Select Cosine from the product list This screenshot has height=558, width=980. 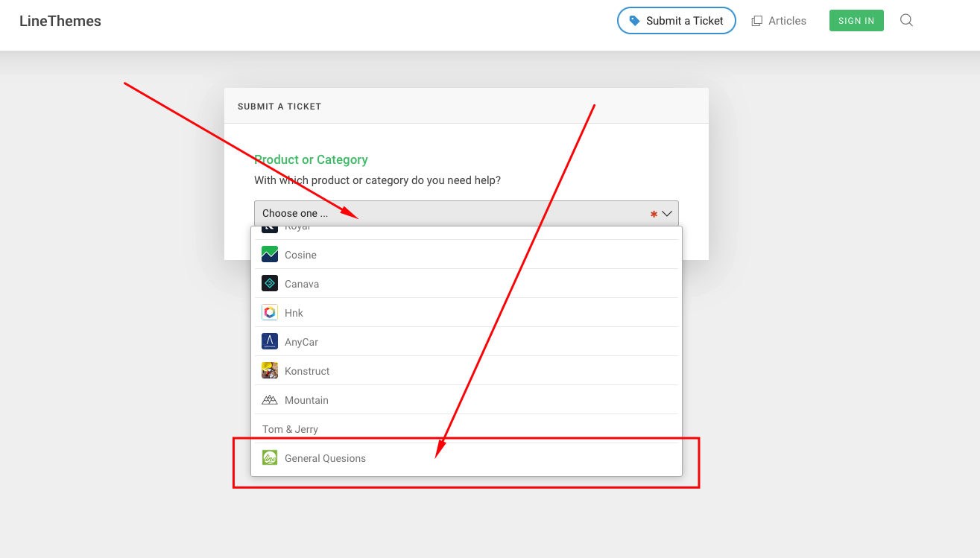(467, 255)
